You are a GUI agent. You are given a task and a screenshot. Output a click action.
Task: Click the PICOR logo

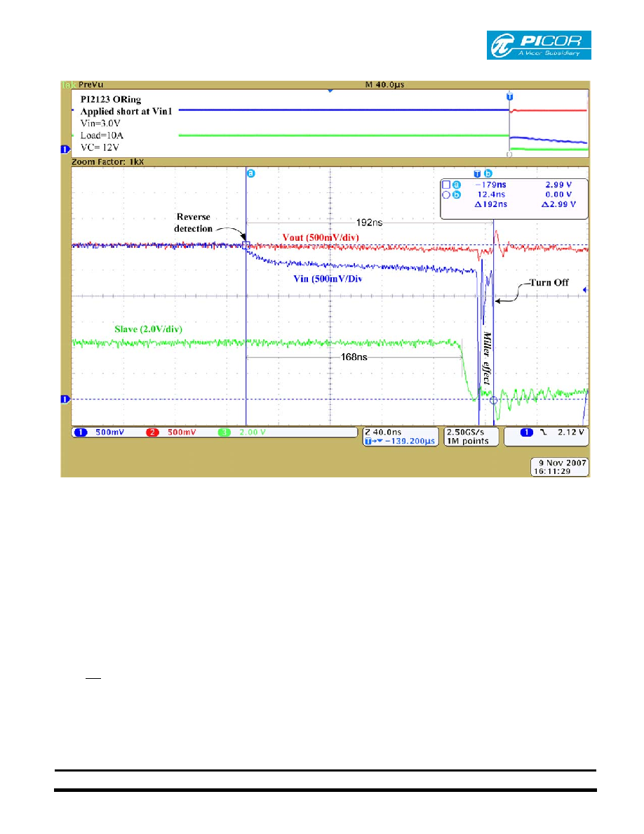538,45
